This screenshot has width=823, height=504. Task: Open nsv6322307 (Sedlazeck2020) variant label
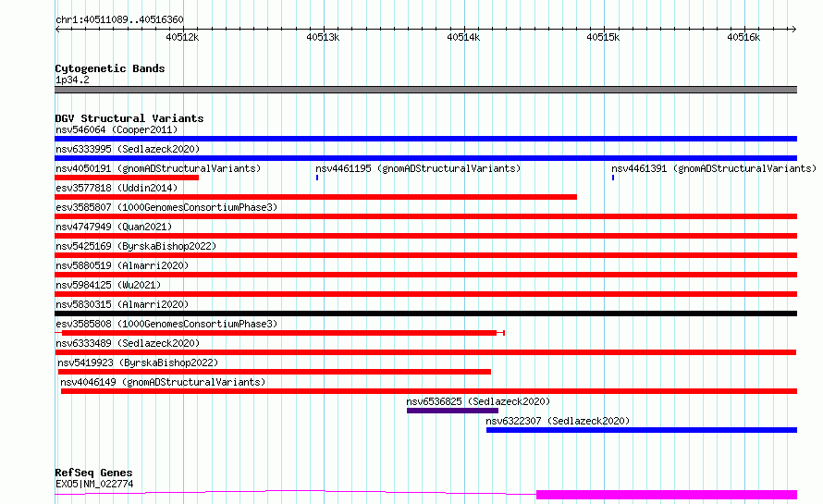tap(558, 421)
